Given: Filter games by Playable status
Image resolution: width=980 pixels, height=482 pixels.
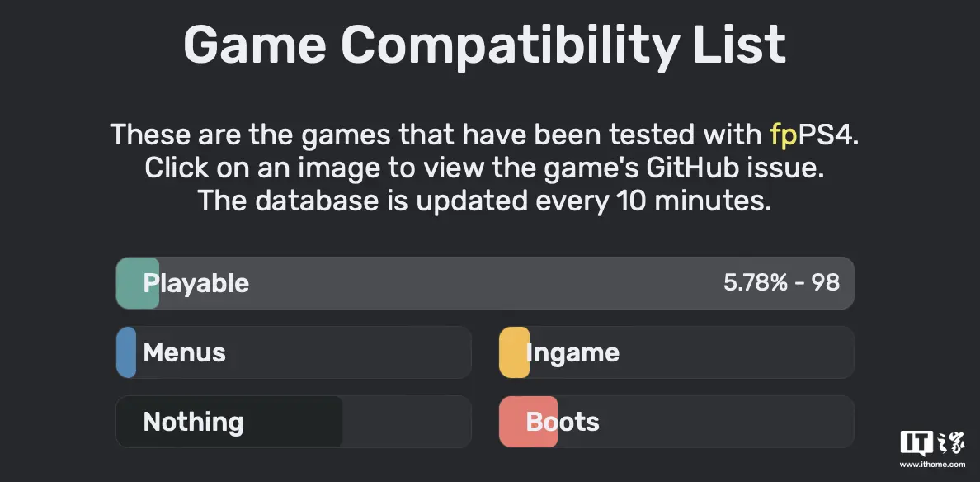Looking at the screenshot, I should tap(485, 283).
